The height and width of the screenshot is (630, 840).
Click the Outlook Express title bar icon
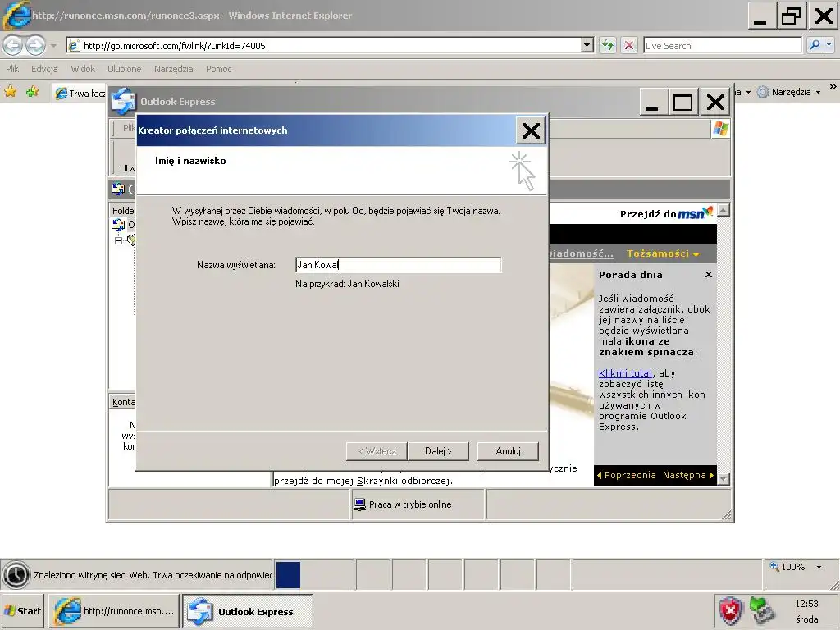click(x=123, y=101)
